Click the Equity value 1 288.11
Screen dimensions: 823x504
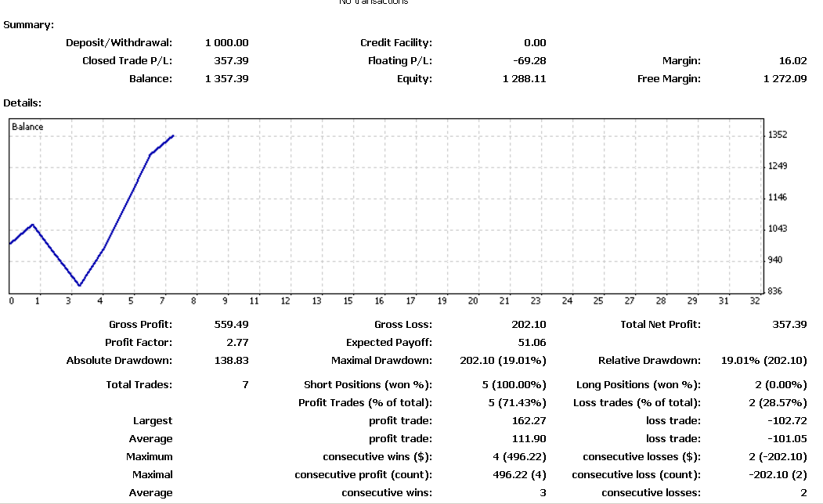click(525, 79)
